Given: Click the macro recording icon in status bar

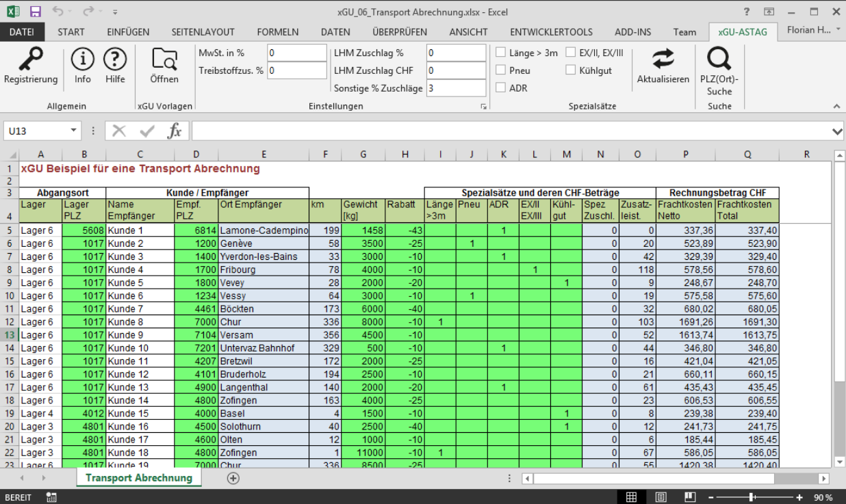Looking at the screenshot, I should point(51,497).
